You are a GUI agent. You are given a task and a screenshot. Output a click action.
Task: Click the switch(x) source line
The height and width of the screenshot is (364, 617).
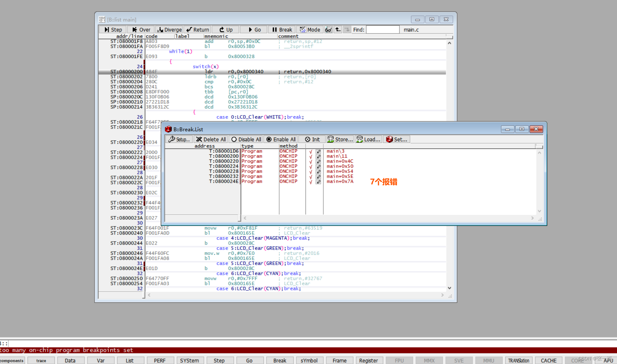pyautogui.click(x=206, y=67)
